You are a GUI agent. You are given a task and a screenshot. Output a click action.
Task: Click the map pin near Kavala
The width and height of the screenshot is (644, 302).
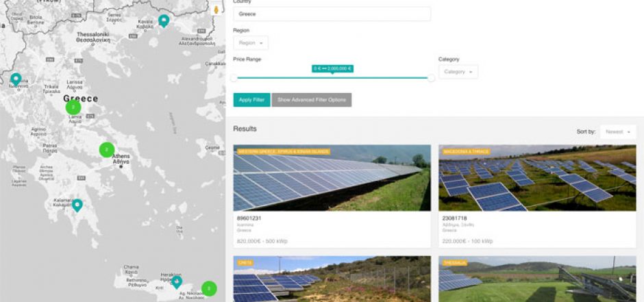point(164,21)
